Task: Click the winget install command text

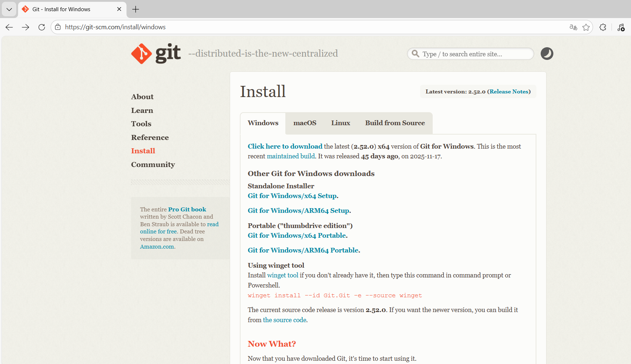Action: (335, 295)
